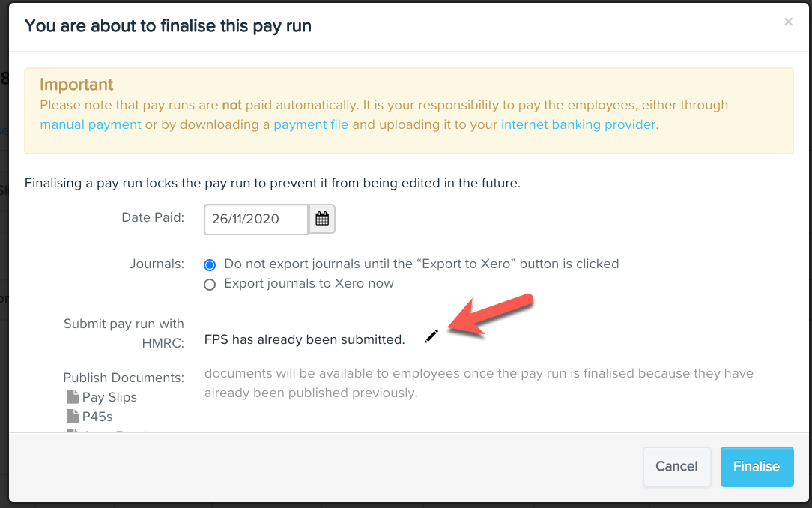Click the P45s document icon
The image size is (812, 508).
coord(72,416)
